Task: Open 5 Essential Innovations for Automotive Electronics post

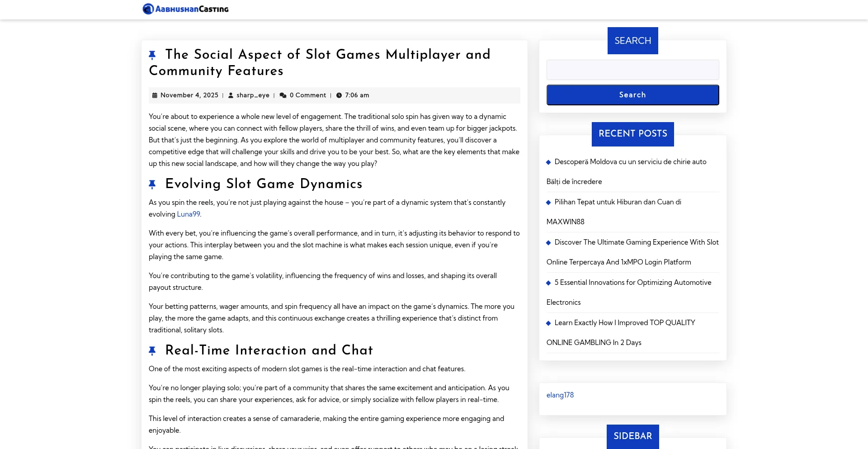Action: tap(632, 283)
